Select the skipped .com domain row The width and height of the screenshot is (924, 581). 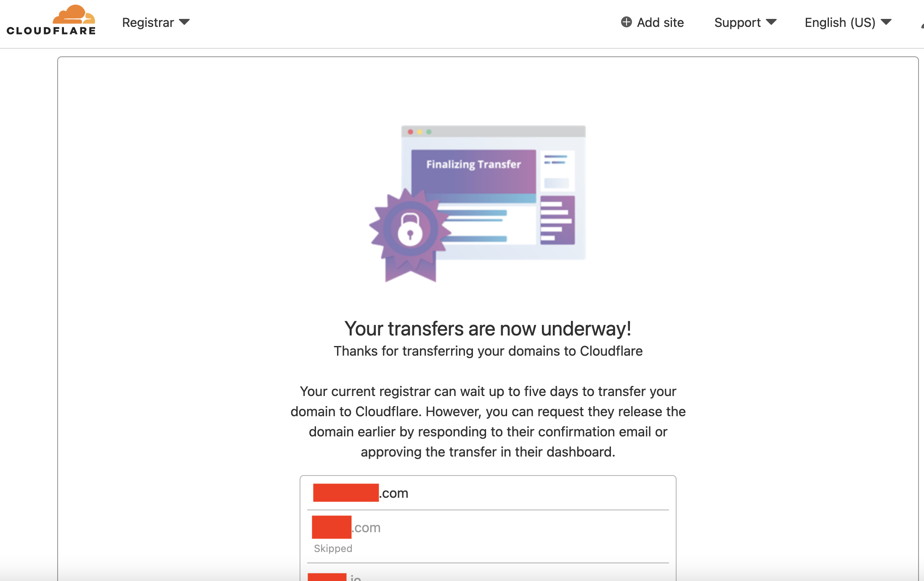[x=488, y=536]
